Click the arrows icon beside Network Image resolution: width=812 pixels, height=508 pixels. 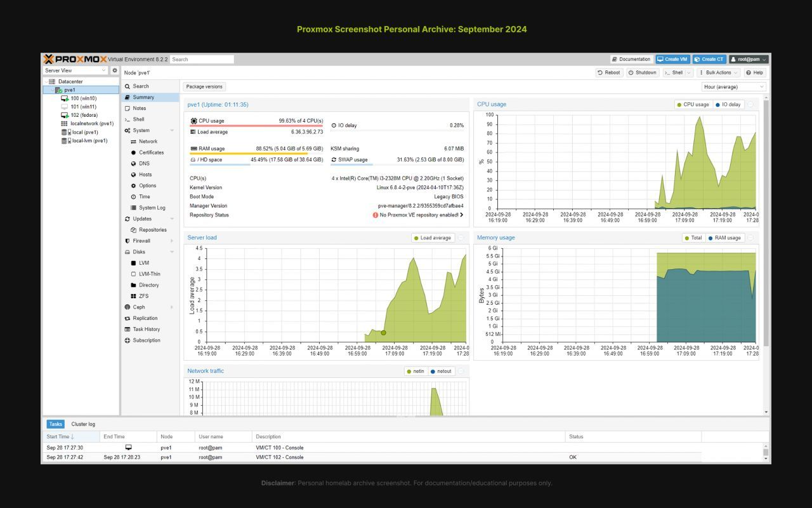click(x=133, y=142)
